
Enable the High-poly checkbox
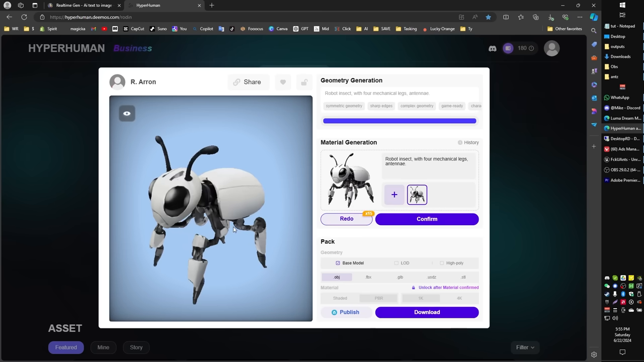tap(442, 263)
